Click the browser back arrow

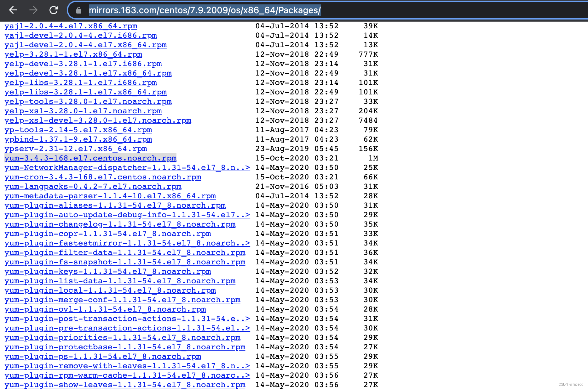pos(13,10)
